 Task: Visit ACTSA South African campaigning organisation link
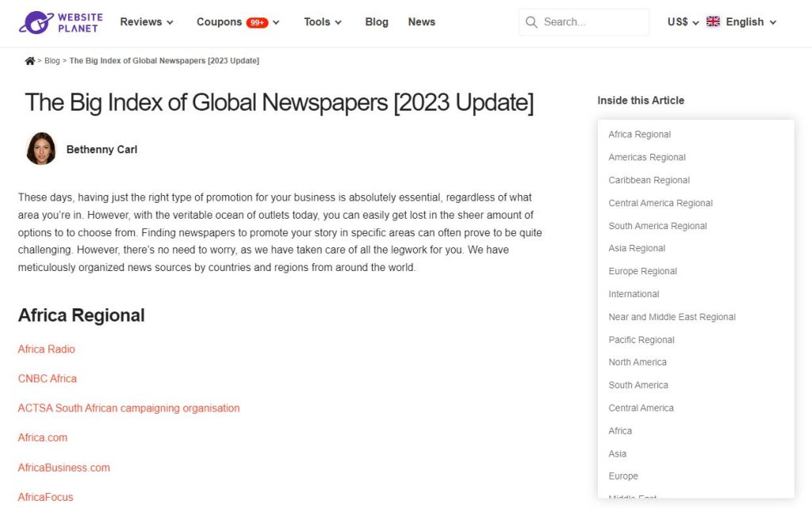[x=128, y=408]
